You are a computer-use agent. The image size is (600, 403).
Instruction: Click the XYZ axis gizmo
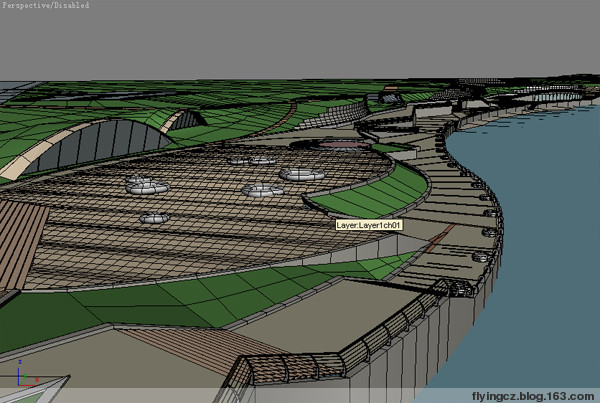click(27, 374)
